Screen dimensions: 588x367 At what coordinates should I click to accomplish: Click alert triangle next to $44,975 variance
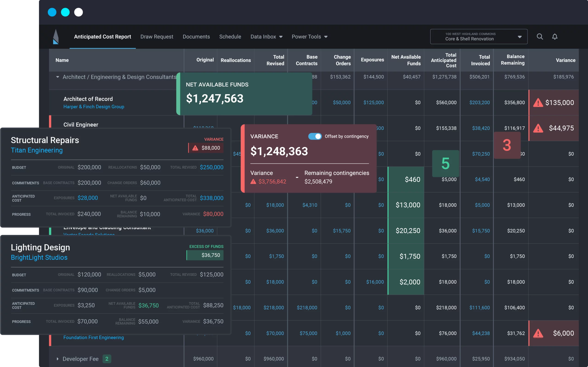(538, 128)
